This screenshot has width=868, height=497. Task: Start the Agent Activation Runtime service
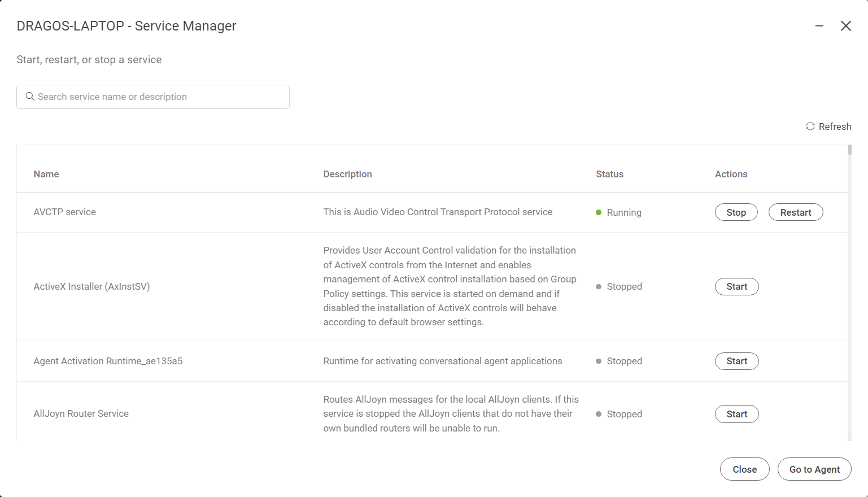(737, 361)
